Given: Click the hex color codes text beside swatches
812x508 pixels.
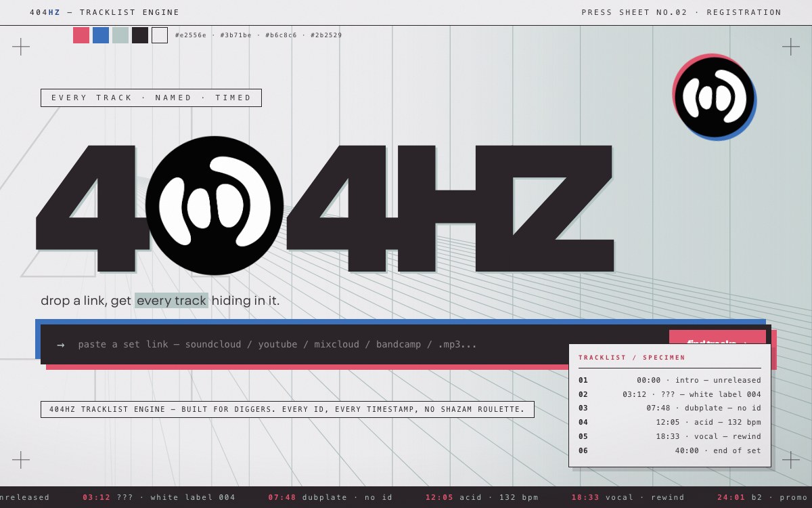Looking at the screenshot, I should pyautogui.click(x=258, y=35).
